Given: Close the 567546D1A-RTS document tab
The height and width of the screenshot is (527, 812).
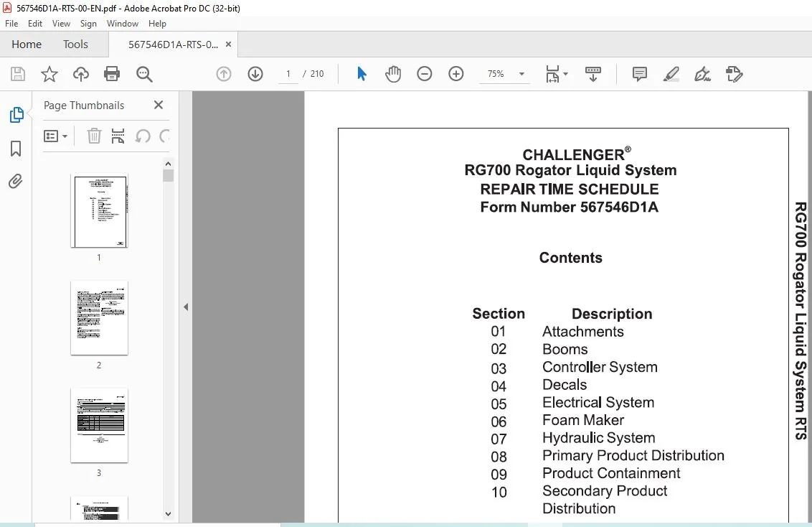Looking at the screenshot, I should click(228, 45).
